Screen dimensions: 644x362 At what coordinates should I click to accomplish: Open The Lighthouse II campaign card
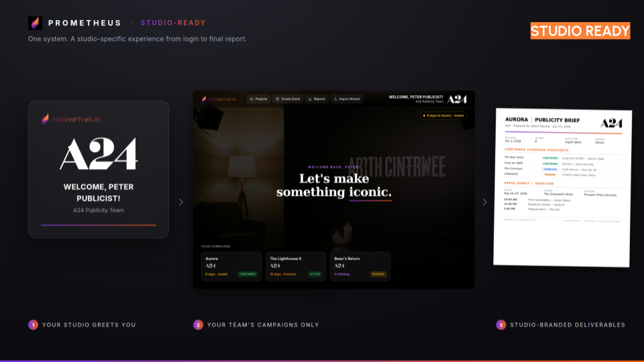296,266
